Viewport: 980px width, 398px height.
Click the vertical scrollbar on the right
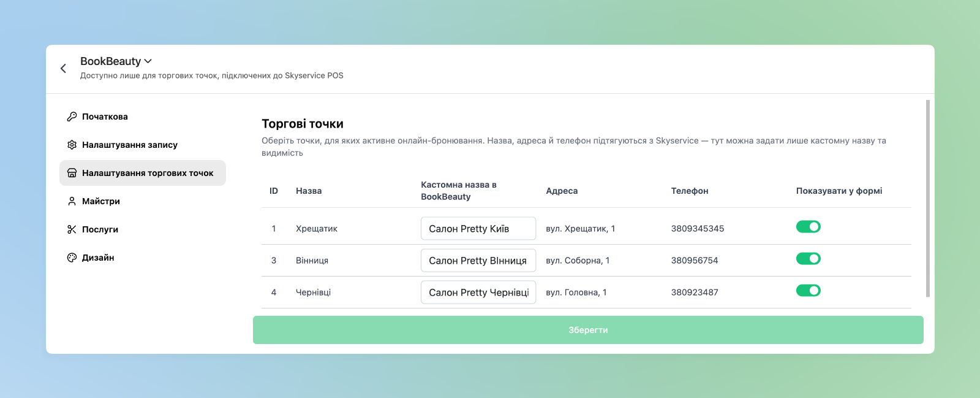tap(928, 199)
